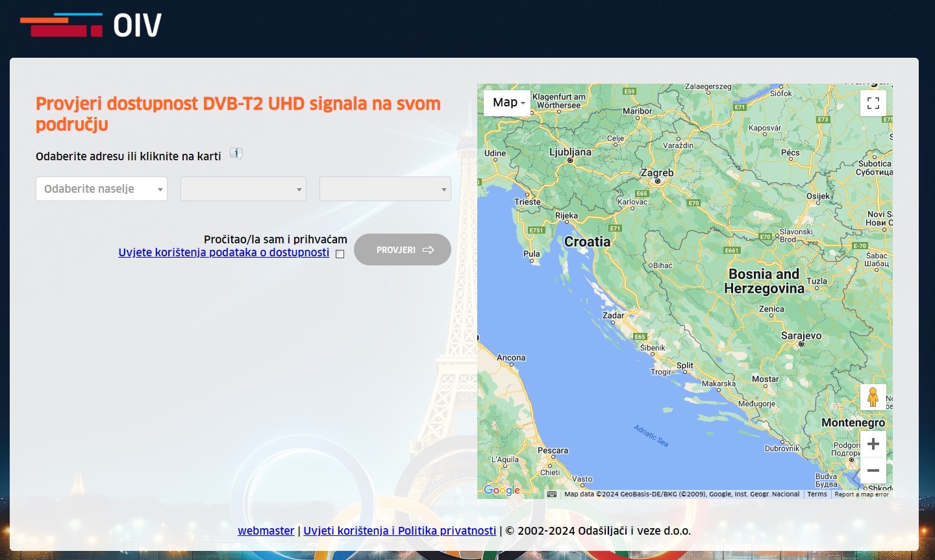Click the Adriatic Sea label
This screenshot has width=935, height=560.
click(x=651, y=435)
